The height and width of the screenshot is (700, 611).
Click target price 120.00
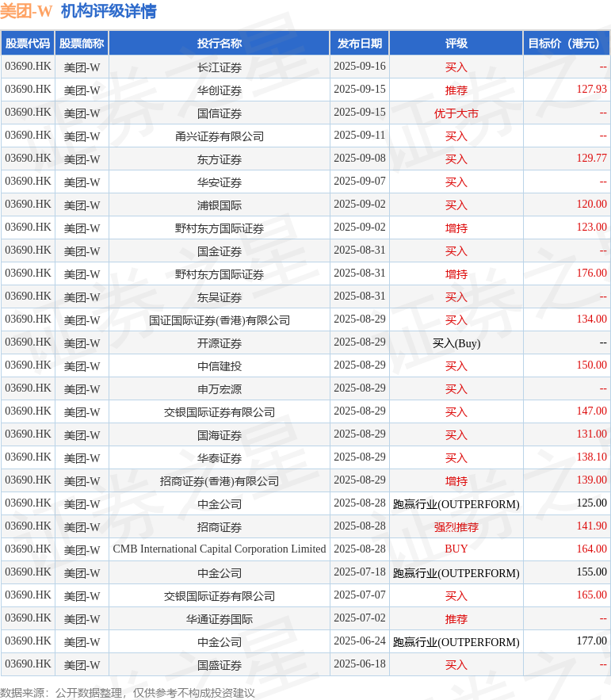click(x=591, y=204)
